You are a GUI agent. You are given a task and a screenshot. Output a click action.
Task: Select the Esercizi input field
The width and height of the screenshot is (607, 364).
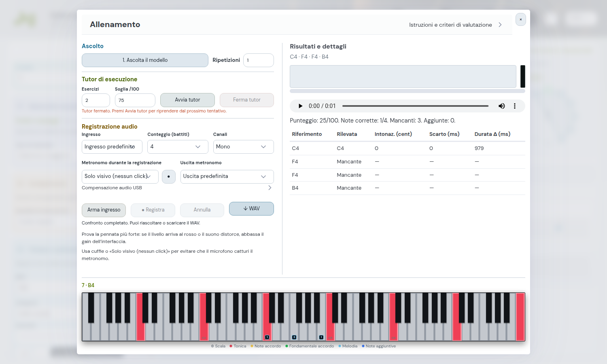[96, 100]
